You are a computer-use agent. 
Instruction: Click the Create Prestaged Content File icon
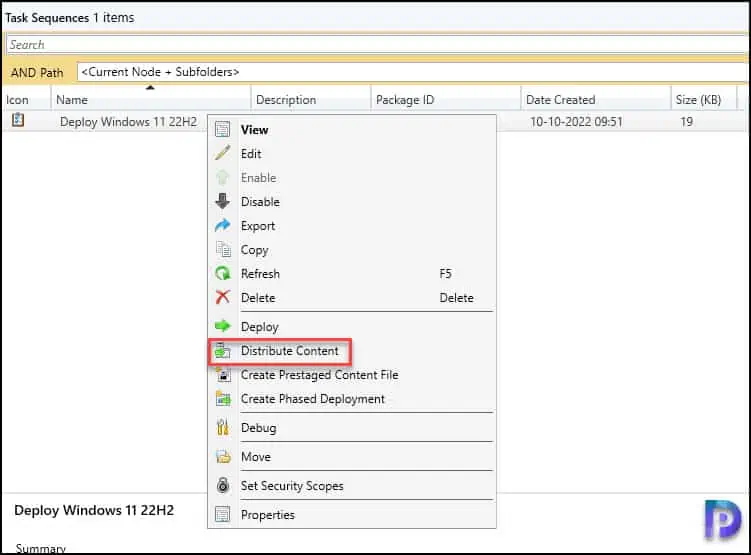click(x=222, y=374)
